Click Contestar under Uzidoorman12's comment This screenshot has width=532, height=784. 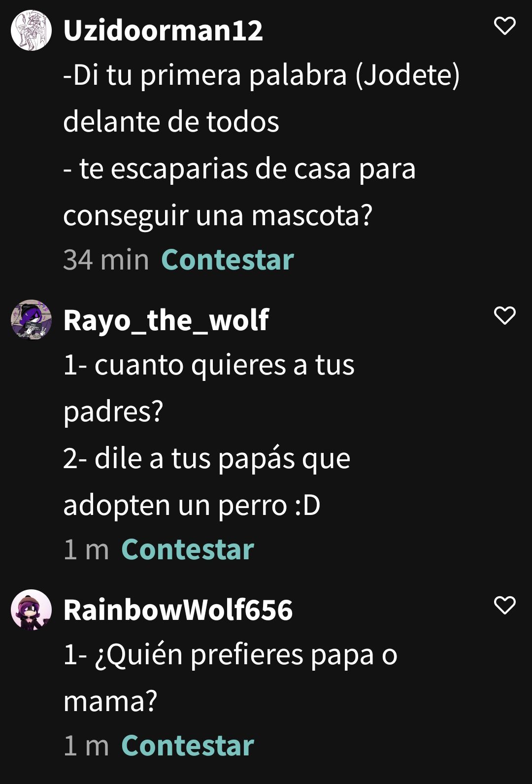click(x=227, y=260)
